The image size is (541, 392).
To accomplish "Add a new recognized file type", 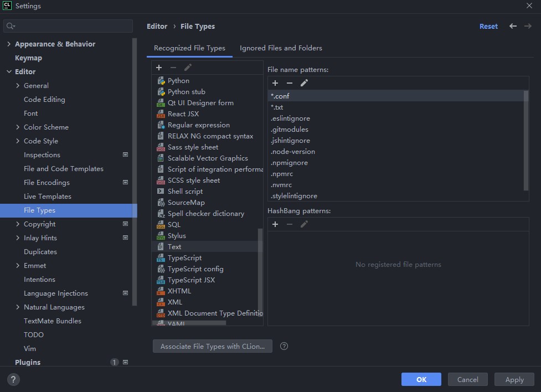I will point(159,68).
